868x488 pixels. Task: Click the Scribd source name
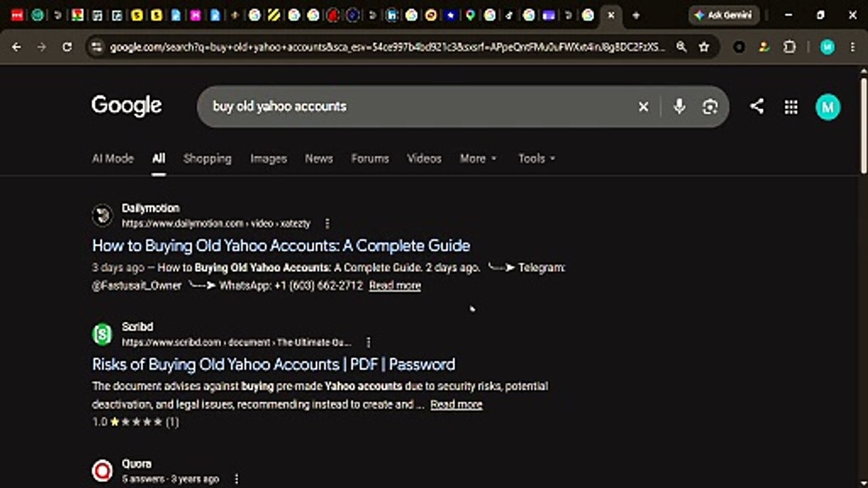pos(137,327)
